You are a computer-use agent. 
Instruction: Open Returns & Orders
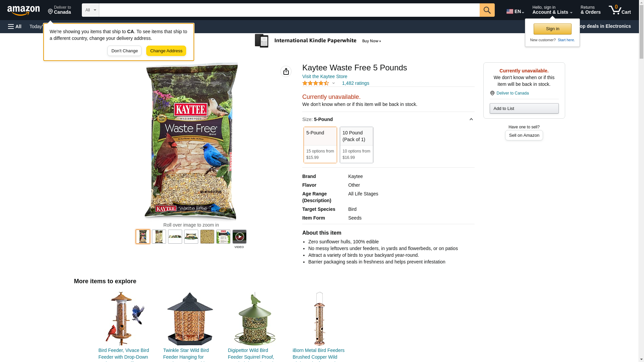coord(590,10)
